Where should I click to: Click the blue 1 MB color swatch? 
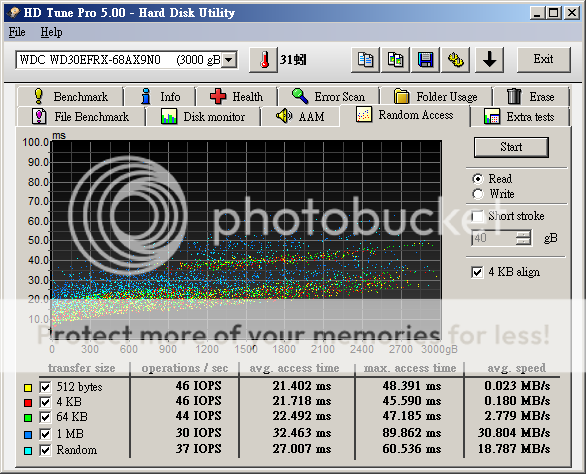28,435
